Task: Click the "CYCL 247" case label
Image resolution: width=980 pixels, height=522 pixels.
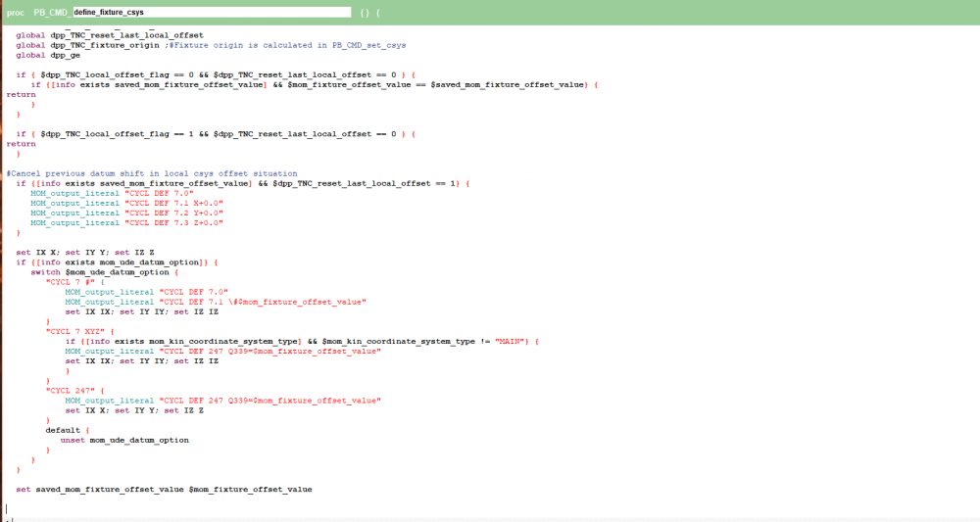Action: (x=71, y=390)
